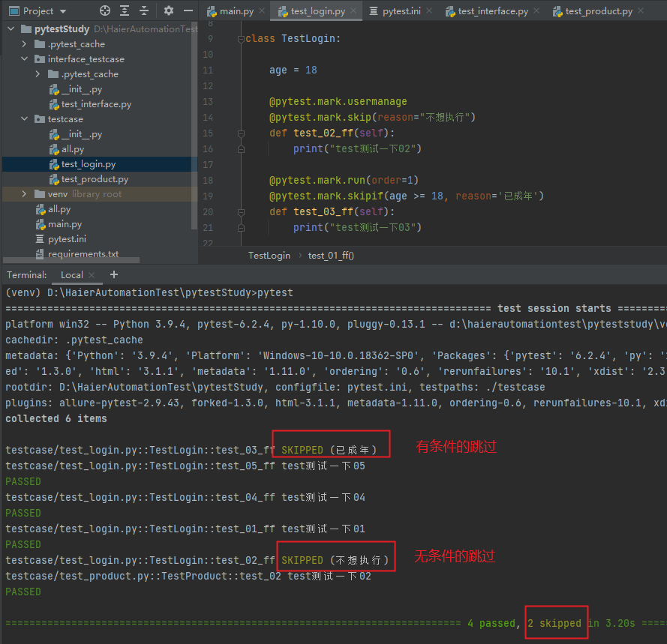Close the Local terminal tab
The width and height of the screenshot is (667, 644).
click(x=92, y=275)
